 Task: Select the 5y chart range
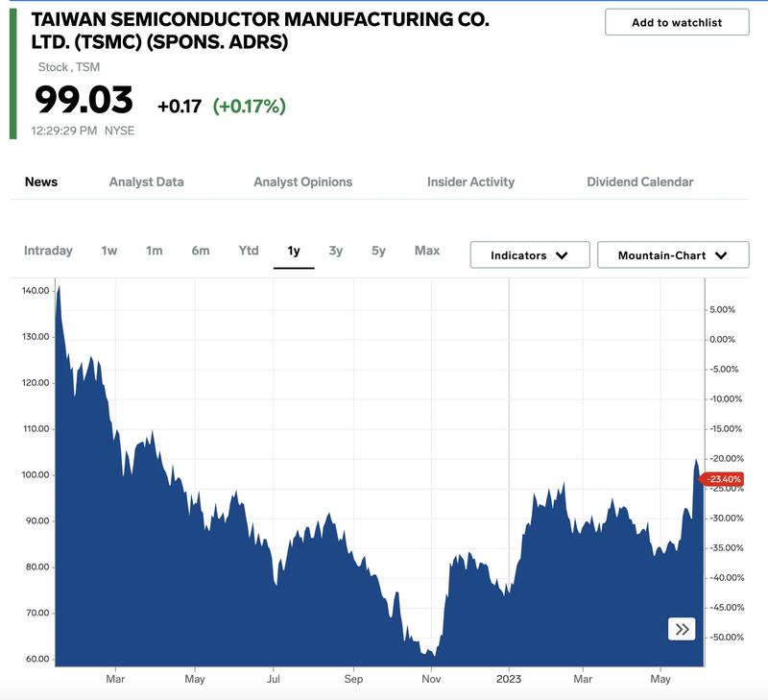378,251
